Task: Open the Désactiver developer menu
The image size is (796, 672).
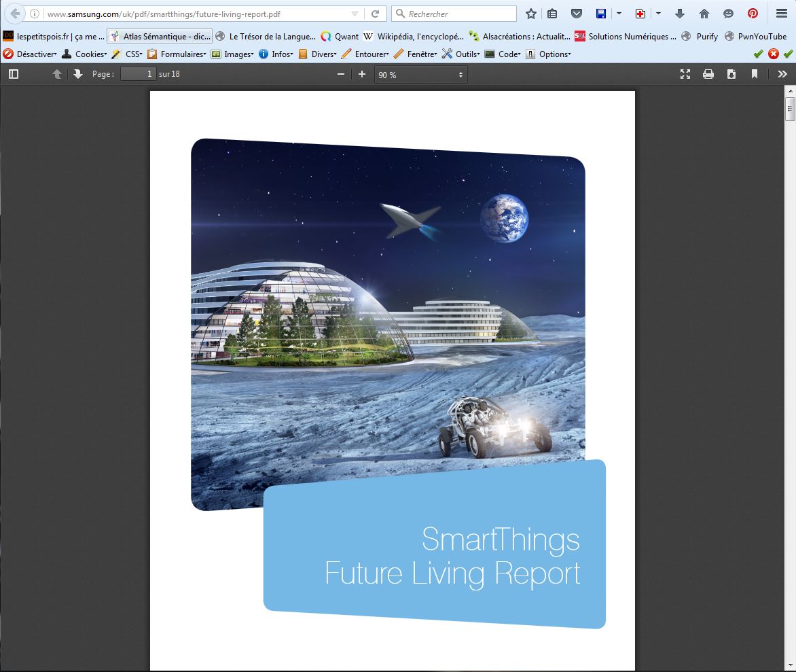Action: point(30,54)
